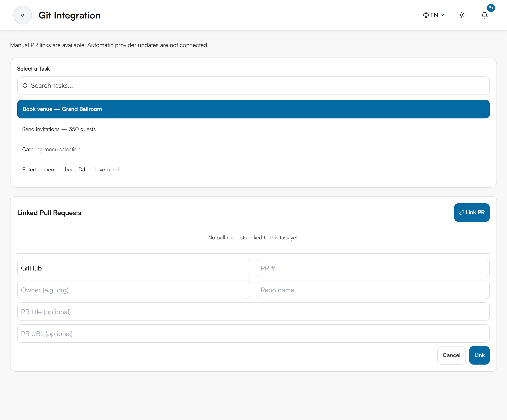Click the PR URL (optional) field
507x420 pixels.
pyautogui.click(x=253, y=333)
